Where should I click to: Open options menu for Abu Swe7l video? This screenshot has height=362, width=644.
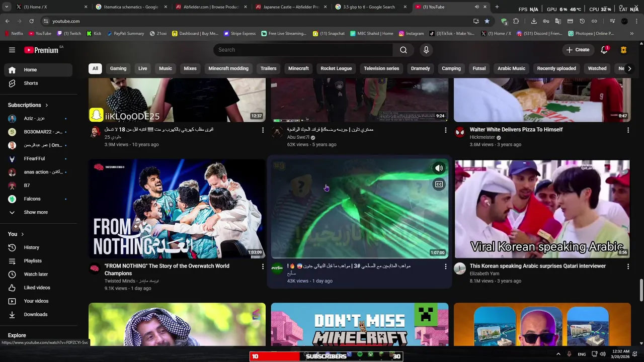445,130
